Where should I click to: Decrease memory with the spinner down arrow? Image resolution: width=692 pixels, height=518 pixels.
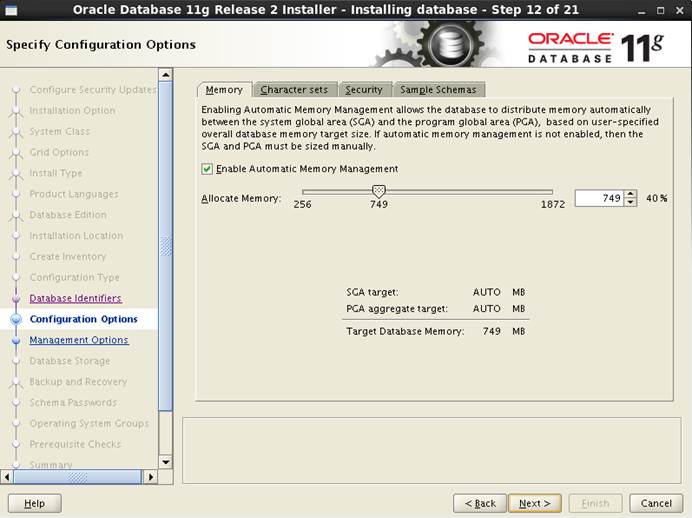point(631,202)
